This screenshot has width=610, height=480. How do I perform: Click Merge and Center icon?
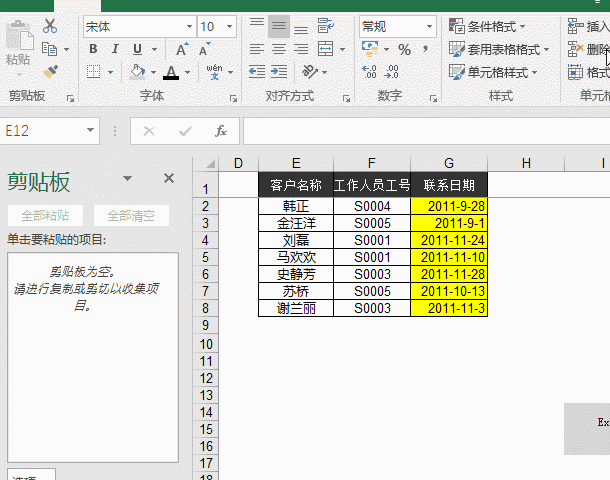coord(326,49)
